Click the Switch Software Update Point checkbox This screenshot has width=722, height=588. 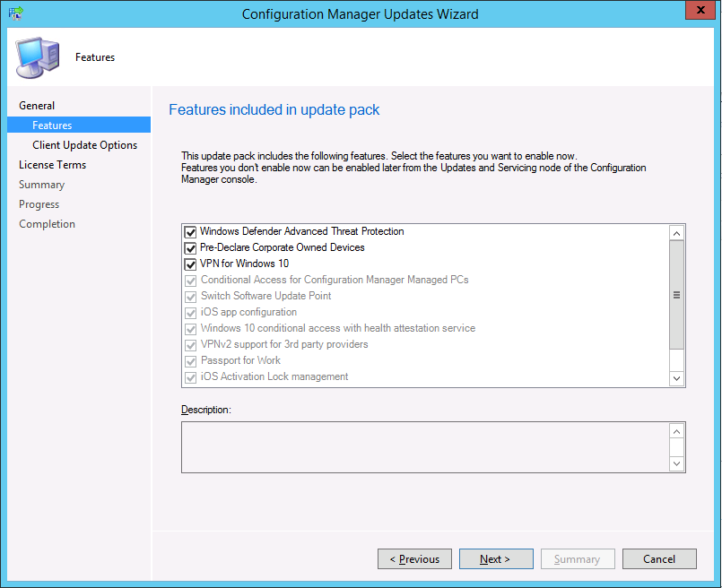click(x=190, y=297)
